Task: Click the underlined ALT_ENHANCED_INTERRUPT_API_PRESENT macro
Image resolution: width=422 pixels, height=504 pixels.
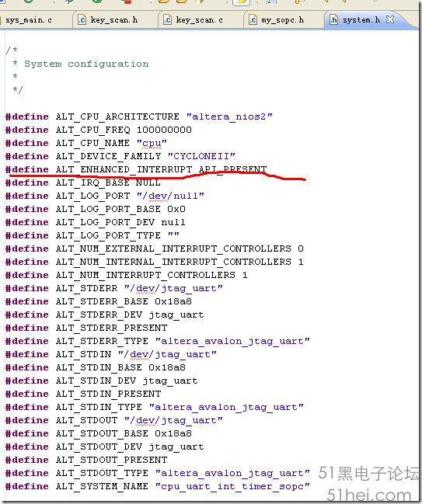Action: tap(161, 169)
